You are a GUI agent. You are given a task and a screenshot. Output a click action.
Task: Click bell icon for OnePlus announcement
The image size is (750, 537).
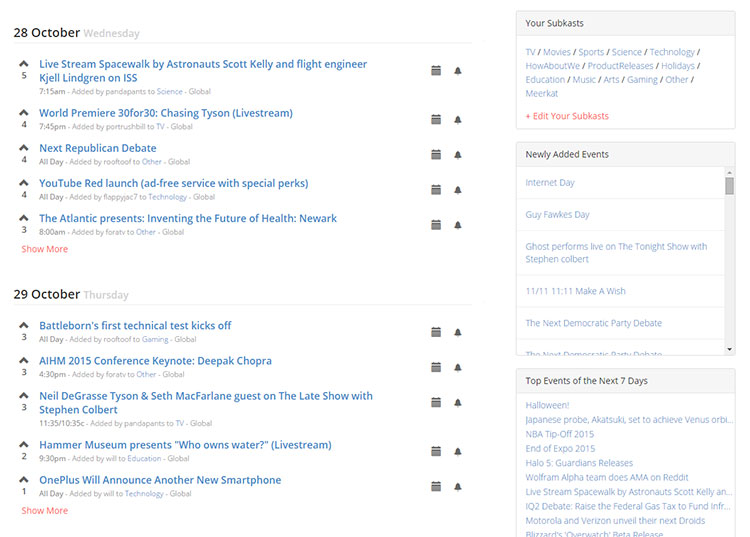coord(458,487)
